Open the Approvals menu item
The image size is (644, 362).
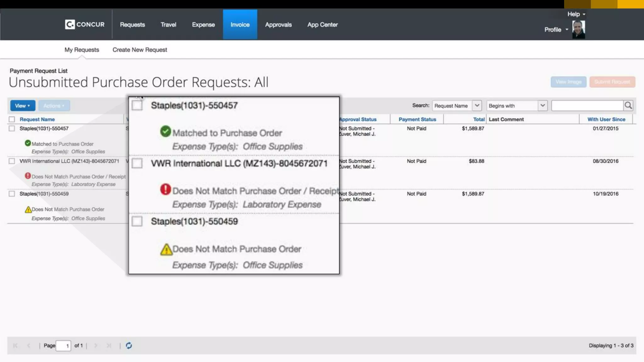tap(278, 25)
